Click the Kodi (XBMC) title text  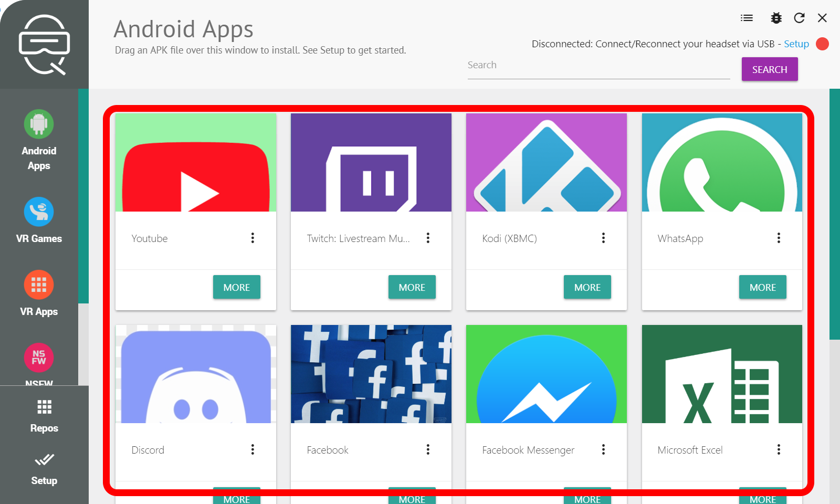tap(509, 238)
